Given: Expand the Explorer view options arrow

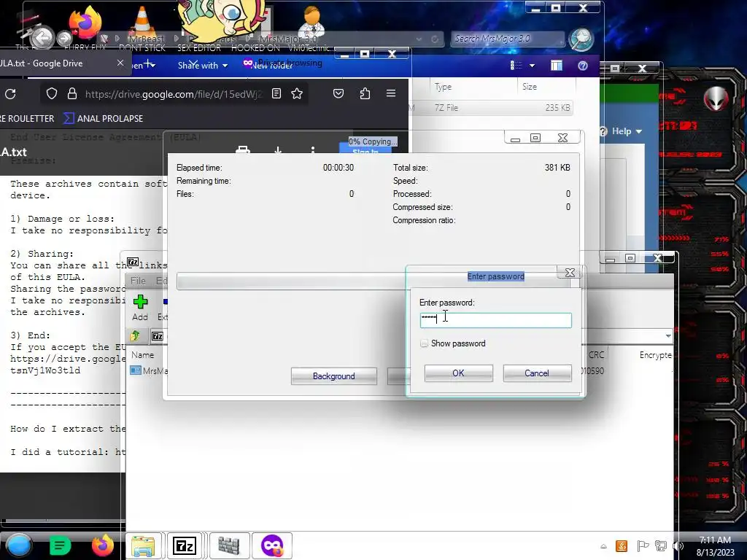Looking at the screenshot, I should [x=532, y=65].
